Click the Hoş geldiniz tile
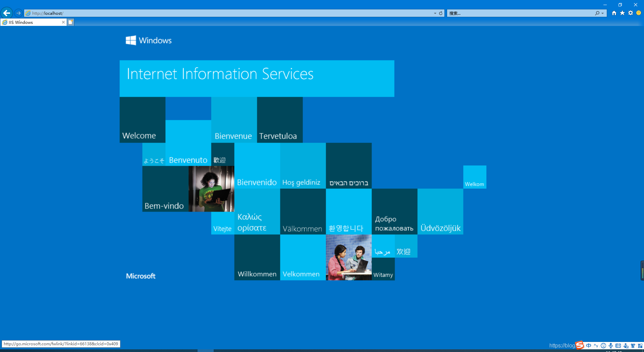This screenshot has width=644, height=352. [303, 166]
